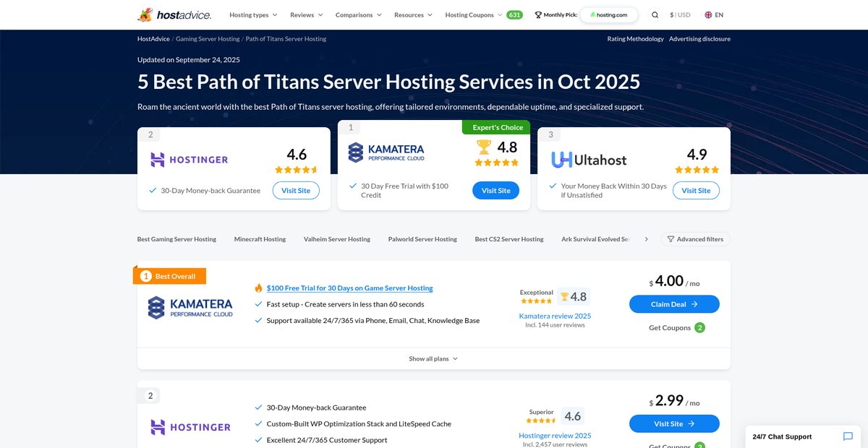
Task: Click the 631 coupons count badge
Action: [x=514, y=14]
